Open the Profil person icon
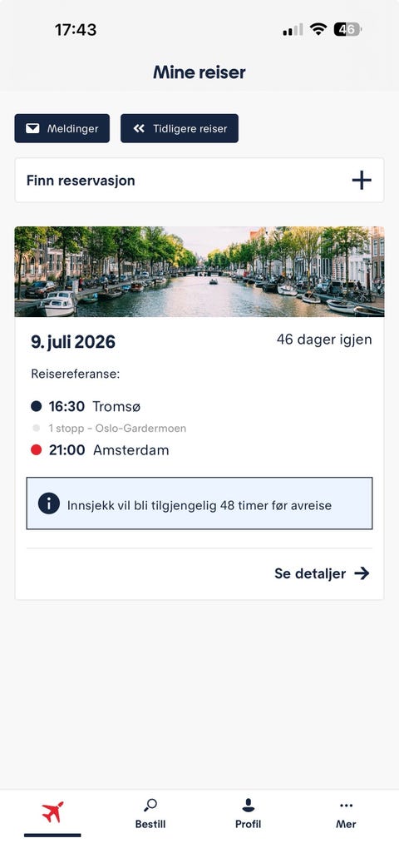Screen dimensions: 399x868 [x=249, y=805]
